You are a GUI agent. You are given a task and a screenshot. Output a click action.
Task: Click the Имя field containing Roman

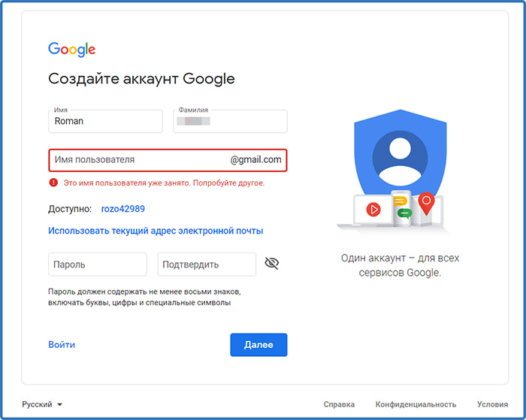105,121
